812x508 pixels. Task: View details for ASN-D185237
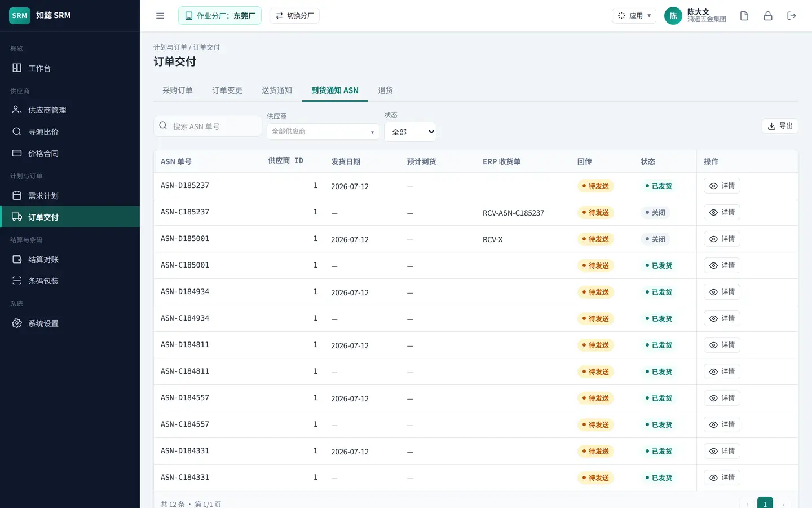[722, 186]
